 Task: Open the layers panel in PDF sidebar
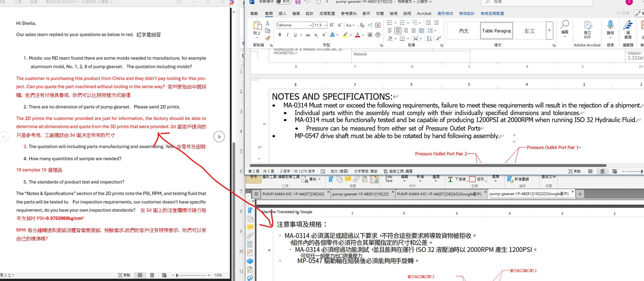coord(250,261)
